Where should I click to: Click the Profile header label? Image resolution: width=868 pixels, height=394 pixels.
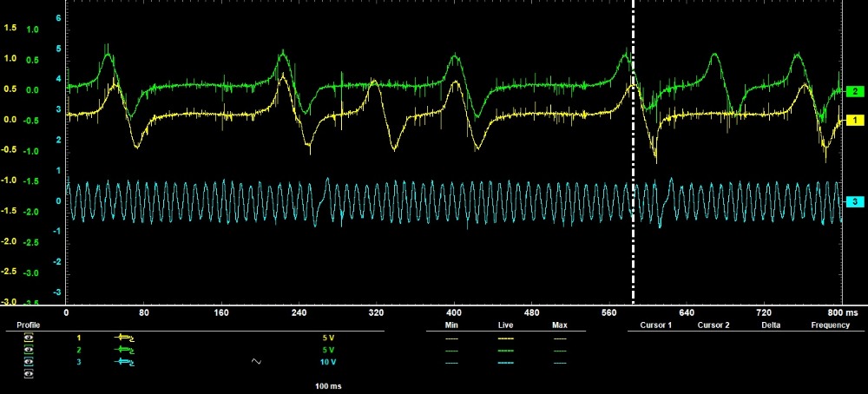tap(30, 325)
